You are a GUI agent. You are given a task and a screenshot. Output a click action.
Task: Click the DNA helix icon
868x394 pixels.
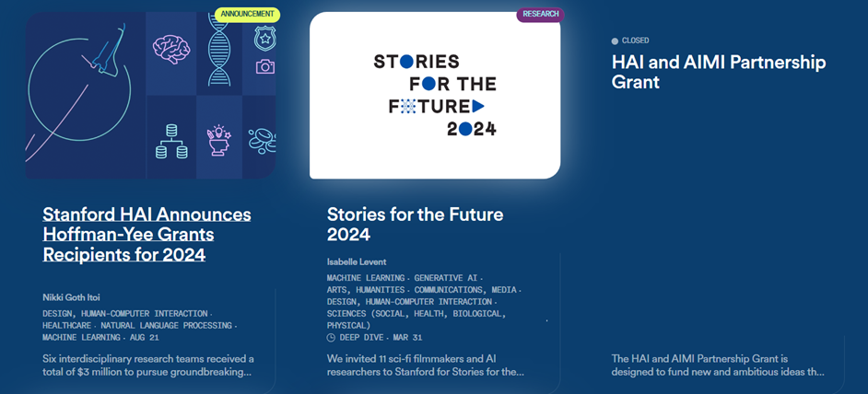tap(218, 50)
